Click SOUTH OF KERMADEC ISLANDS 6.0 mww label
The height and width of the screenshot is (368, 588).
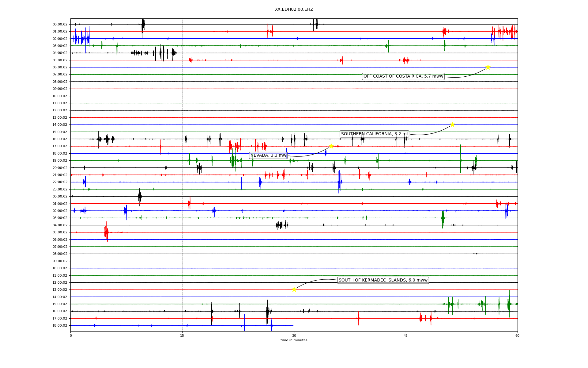click(x=383, y=280)
